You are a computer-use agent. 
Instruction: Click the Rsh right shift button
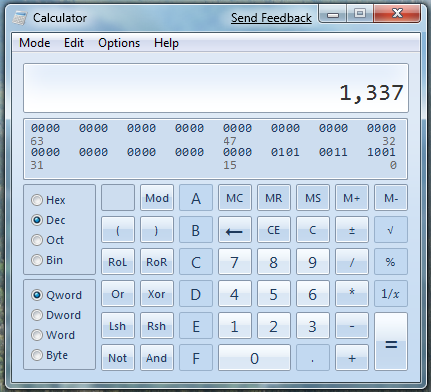[x=157, y=326]
